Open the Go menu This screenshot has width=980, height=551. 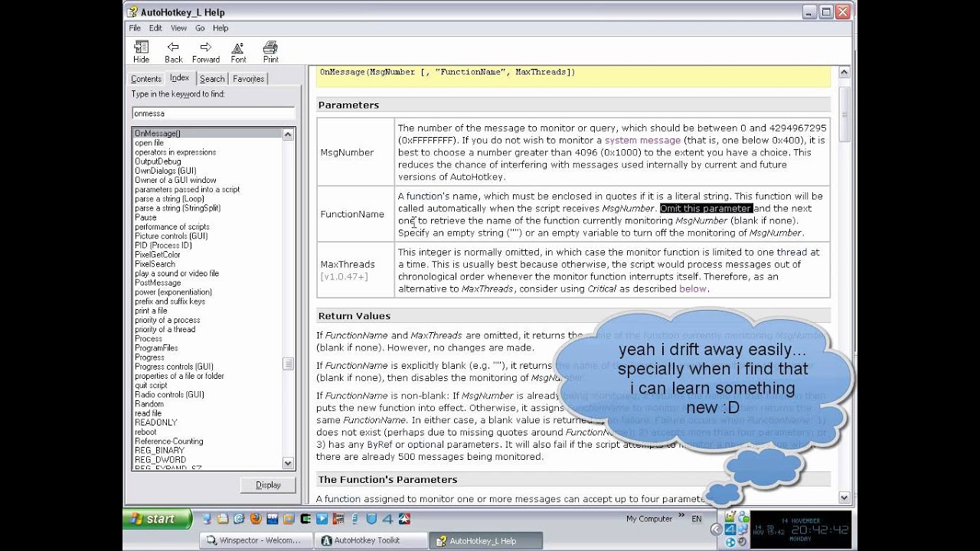[x=200, y=28]
